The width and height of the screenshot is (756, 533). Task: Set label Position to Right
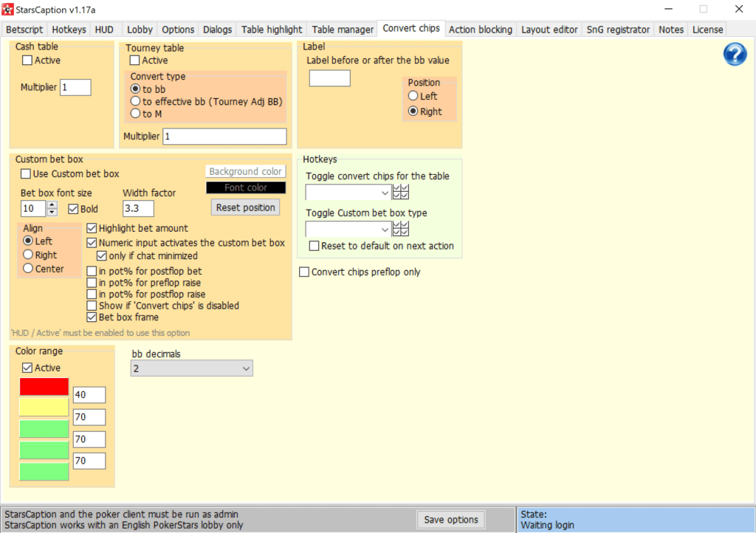(x=413, y=111)
